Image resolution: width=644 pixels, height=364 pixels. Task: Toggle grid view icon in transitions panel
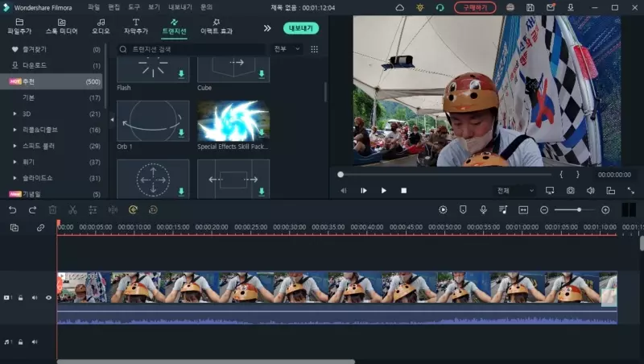coord(314,49)
